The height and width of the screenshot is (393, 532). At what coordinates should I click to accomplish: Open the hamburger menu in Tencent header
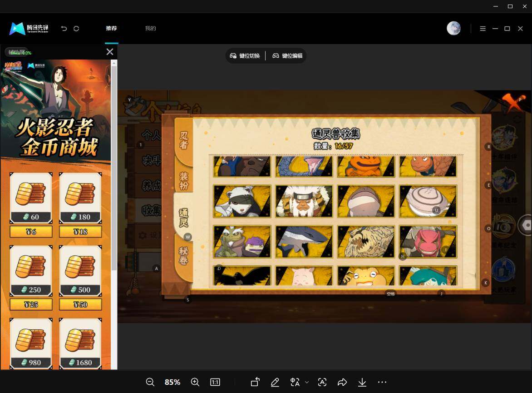pos(483,29)
